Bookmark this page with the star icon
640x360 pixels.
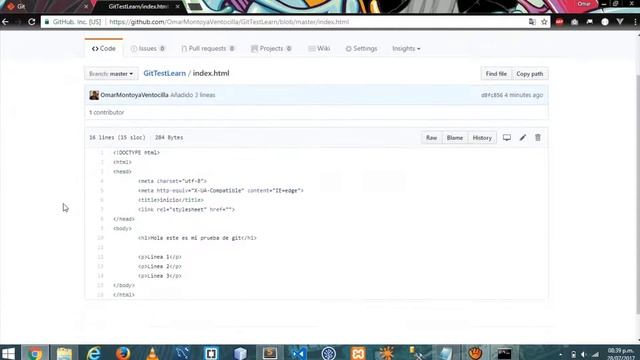[x=544, y=22]
